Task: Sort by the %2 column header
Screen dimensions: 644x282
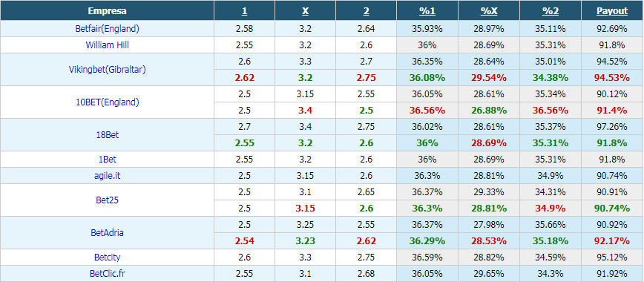Action: pos(551,11)
